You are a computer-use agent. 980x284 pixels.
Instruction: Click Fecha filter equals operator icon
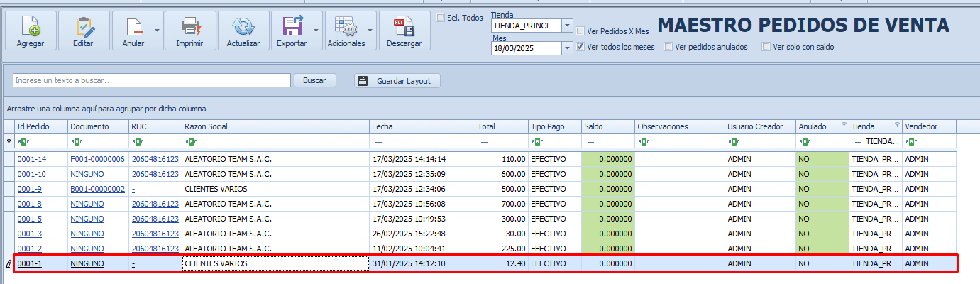[378, 142]
